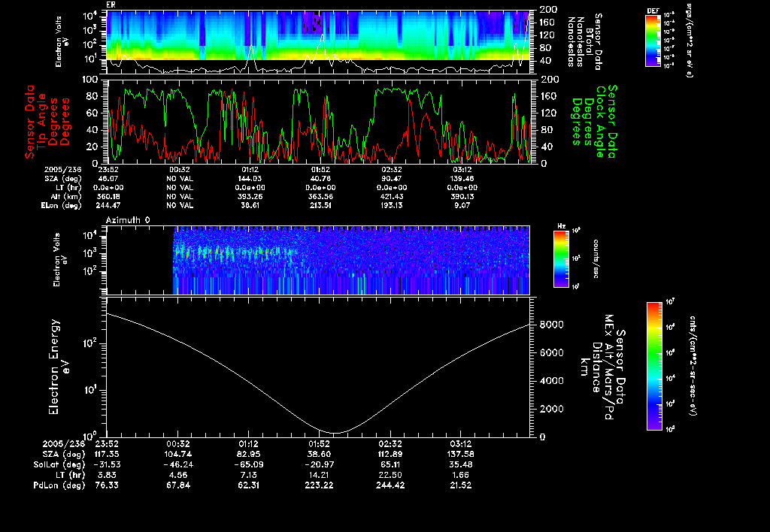Viewport: 770px width, 532px height.
Task: Click the 'PdLon (deg)' row label
Action: coord(59,485)
